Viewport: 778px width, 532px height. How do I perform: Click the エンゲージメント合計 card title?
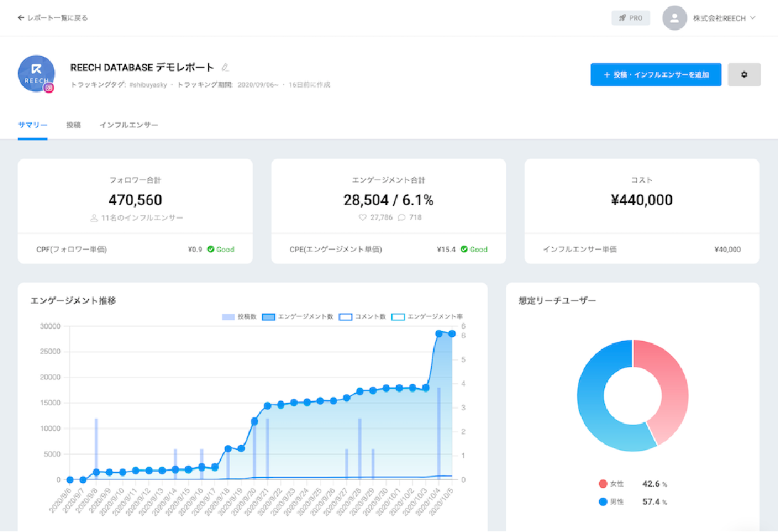tap(388, 180)
